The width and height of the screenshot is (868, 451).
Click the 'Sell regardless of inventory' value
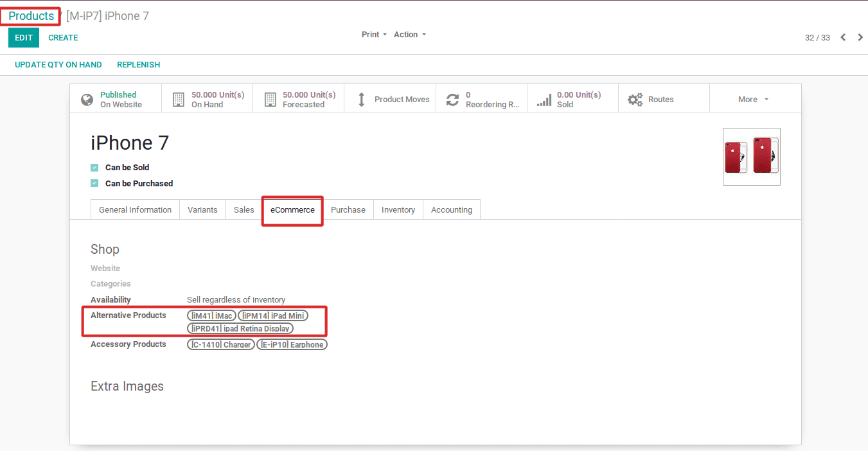[x=236, y=300]
